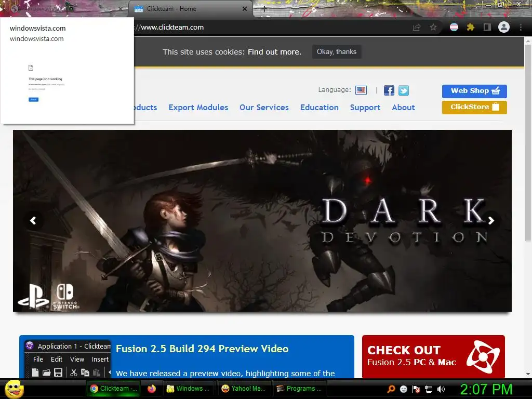Open the Our Services menu
The image size is (532, 399).
tap(264, 108)
